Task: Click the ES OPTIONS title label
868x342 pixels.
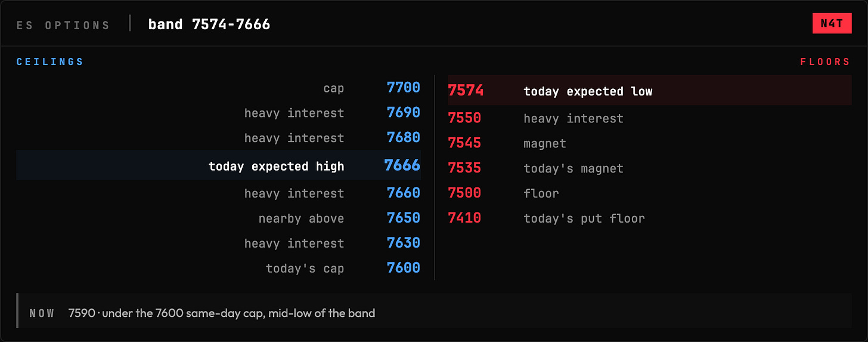Action: pyautogui.click(x=63, y=26)
